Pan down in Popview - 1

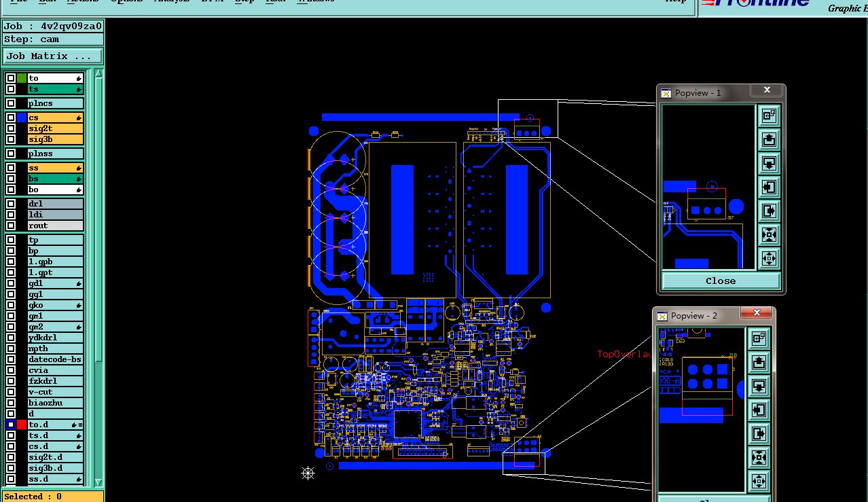(x=769, y=163)
